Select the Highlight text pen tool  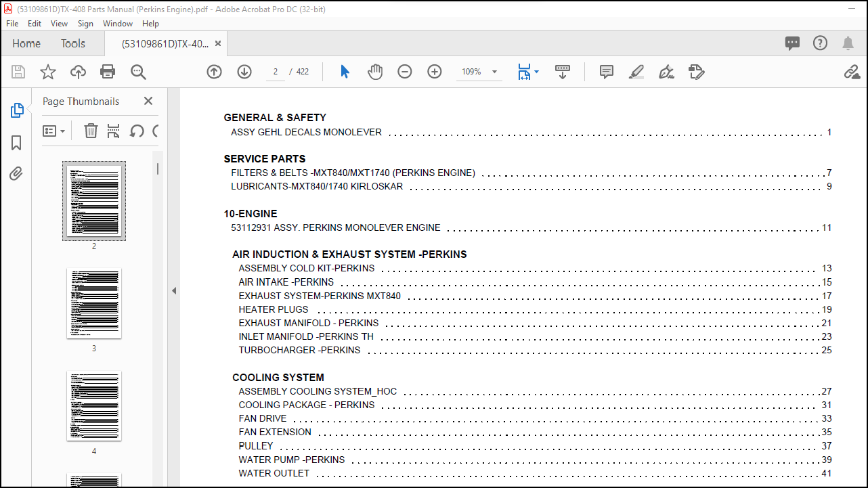tap(636, 72)
